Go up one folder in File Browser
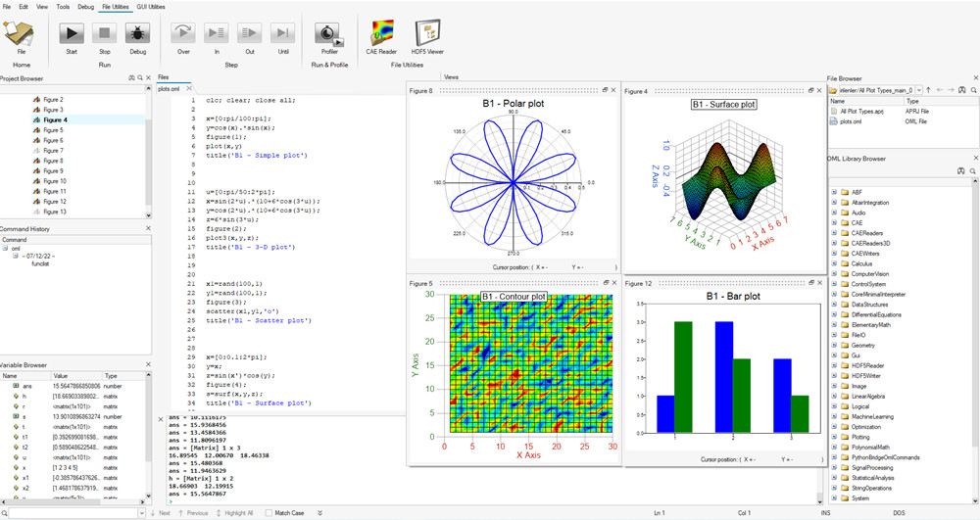 pos(928,89)
